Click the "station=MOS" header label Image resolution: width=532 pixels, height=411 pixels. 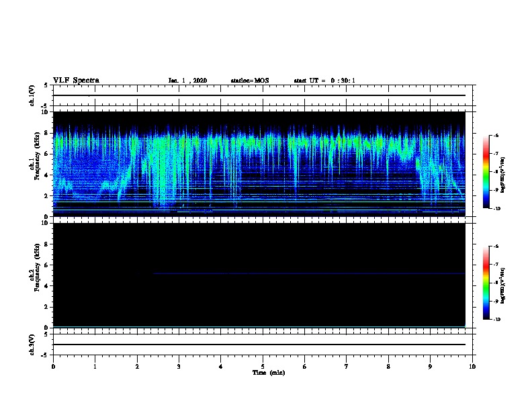pos(250,81)
